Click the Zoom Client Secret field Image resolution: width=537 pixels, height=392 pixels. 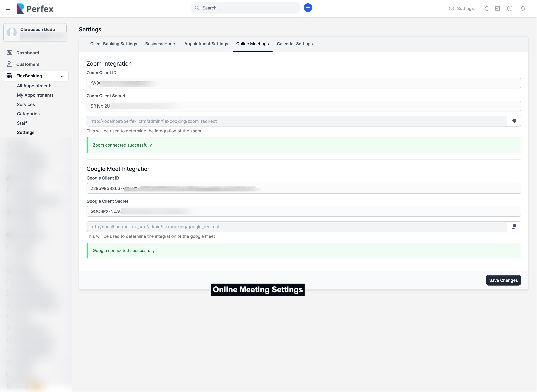[304, 106]
